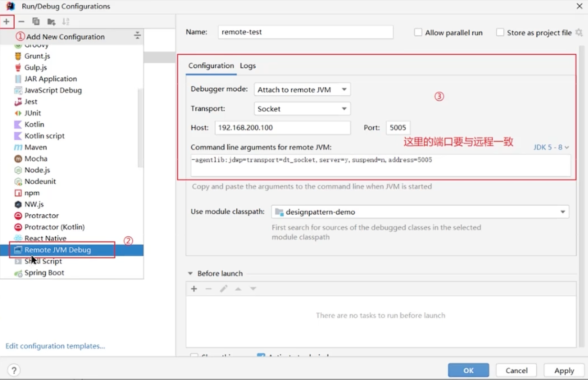The image size is (588, 380).
Task: Click the Host input field
Action: click(x=282, y=128)
